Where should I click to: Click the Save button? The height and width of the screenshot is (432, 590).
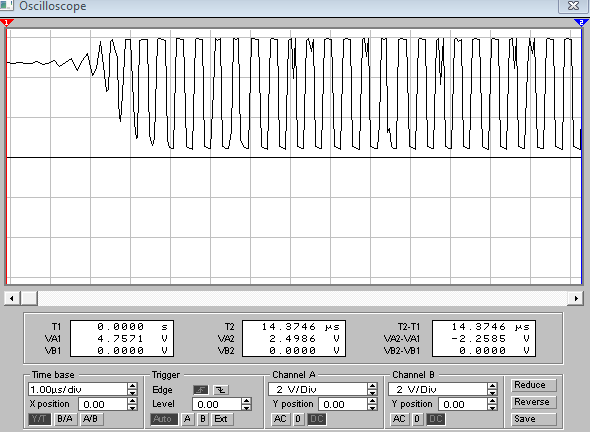point(534,419)
